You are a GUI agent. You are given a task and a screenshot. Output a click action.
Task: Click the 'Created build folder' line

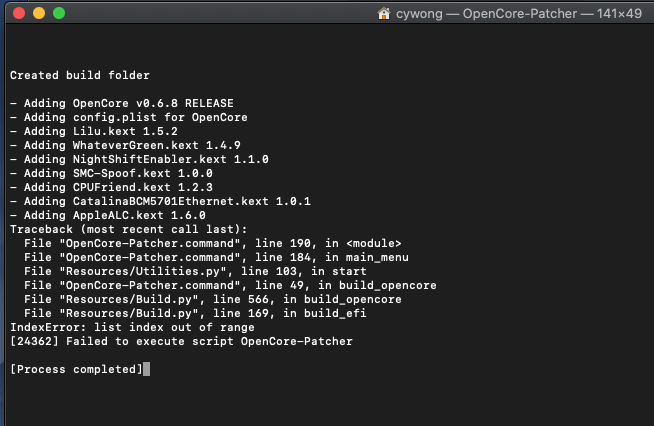[80, 75]
